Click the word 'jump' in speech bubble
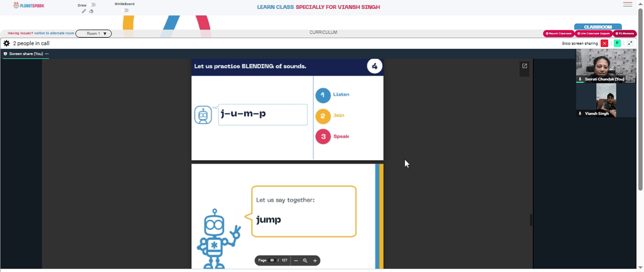Screen dimensions: 644x272 (269, 219)
